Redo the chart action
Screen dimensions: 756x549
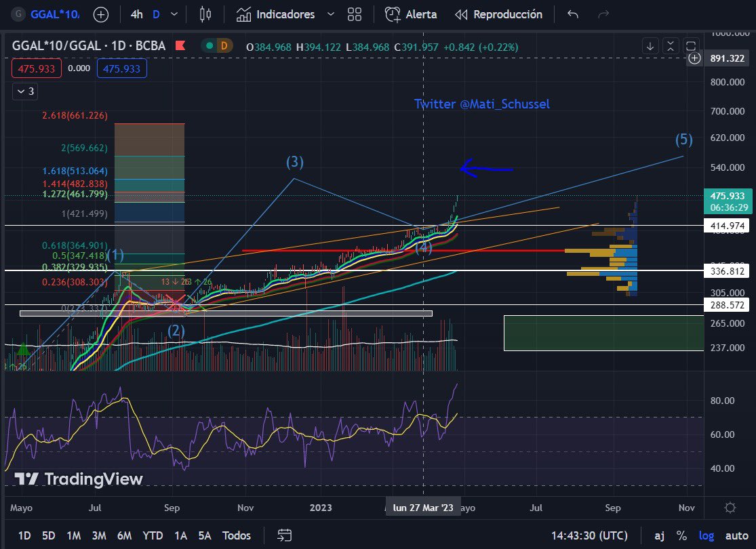pyautogui.click(x=603, y=14)
